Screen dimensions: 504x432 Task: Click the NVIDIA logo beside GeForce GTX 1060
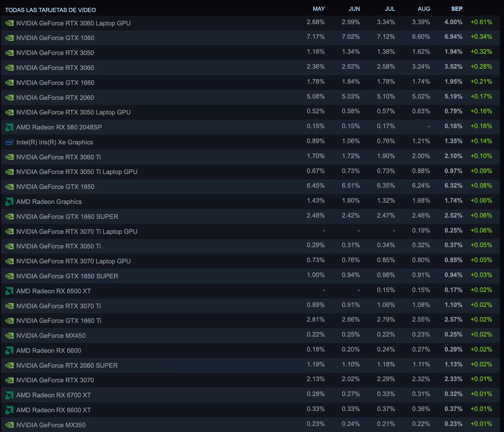pyautogui.click(x=9, y=38)
